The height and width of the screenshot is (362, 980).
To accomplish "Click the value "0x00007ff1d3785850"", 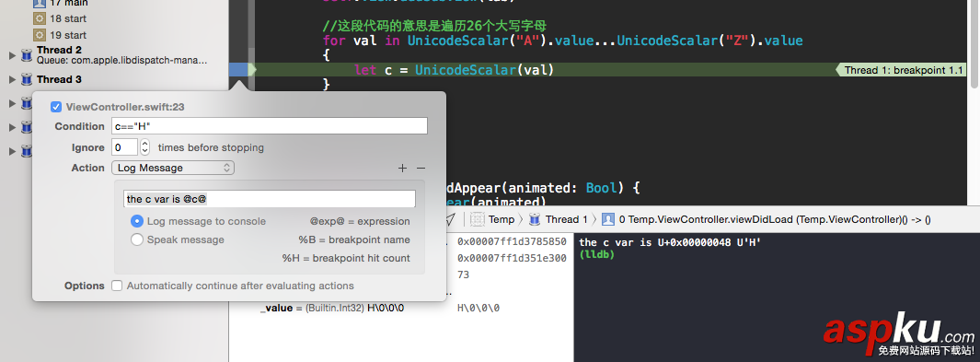I will 512,241.
